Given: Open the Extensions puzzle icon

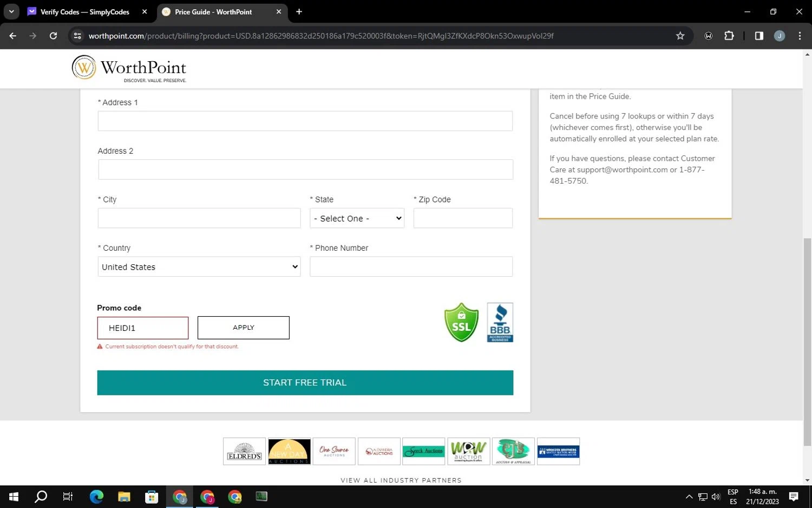Looking at the screenshot, I should pyautogui.click(x=729, y=36).
